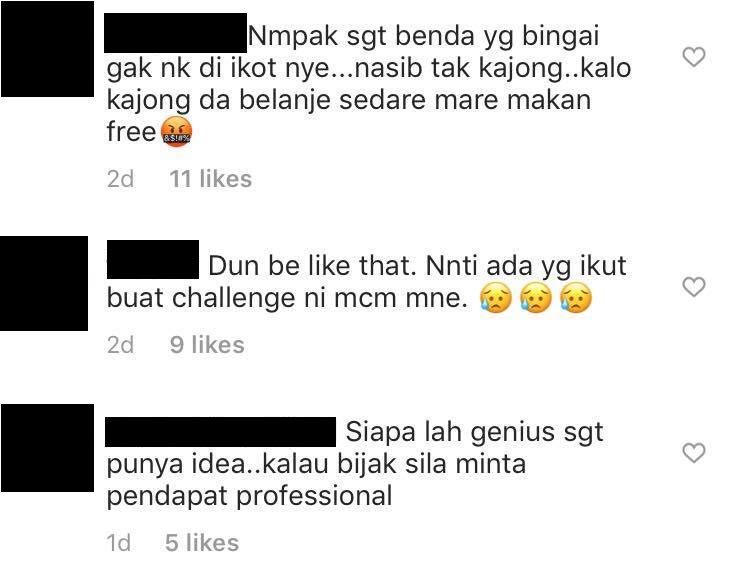
Task: Click the 1d timestamp next to "5 likes"
Action: click(x=119, y=543)
